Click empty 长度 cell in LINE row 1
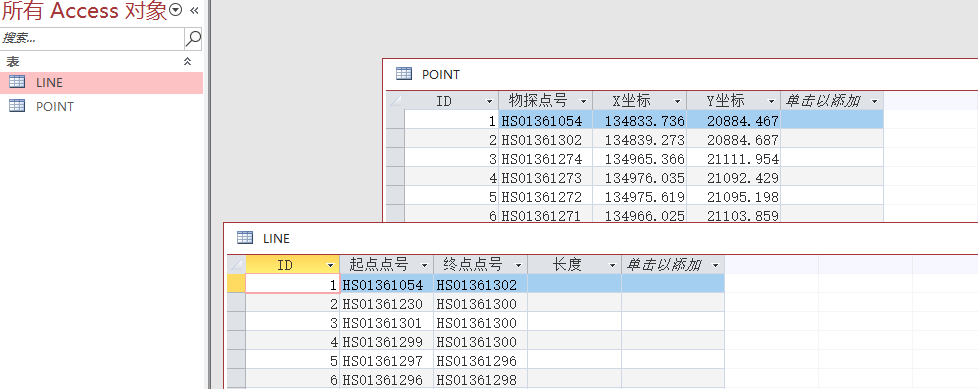The width and height of the screenshot is (978, 389). (x=574, y=285)
